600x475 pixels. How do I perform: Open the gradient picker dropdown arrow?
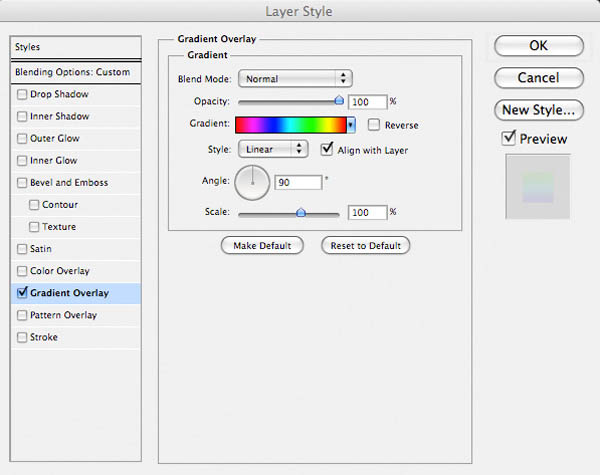[351, 125]
